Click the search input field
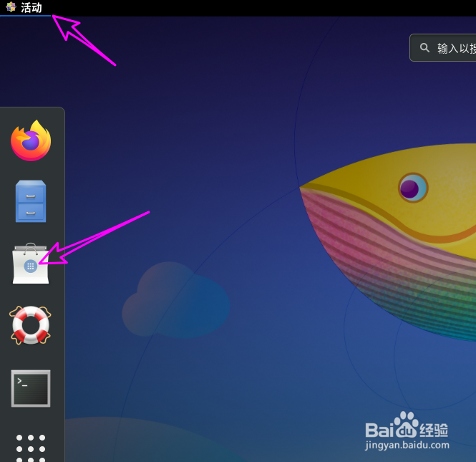This screenshot has width=476, height=462. coord(443,48)
